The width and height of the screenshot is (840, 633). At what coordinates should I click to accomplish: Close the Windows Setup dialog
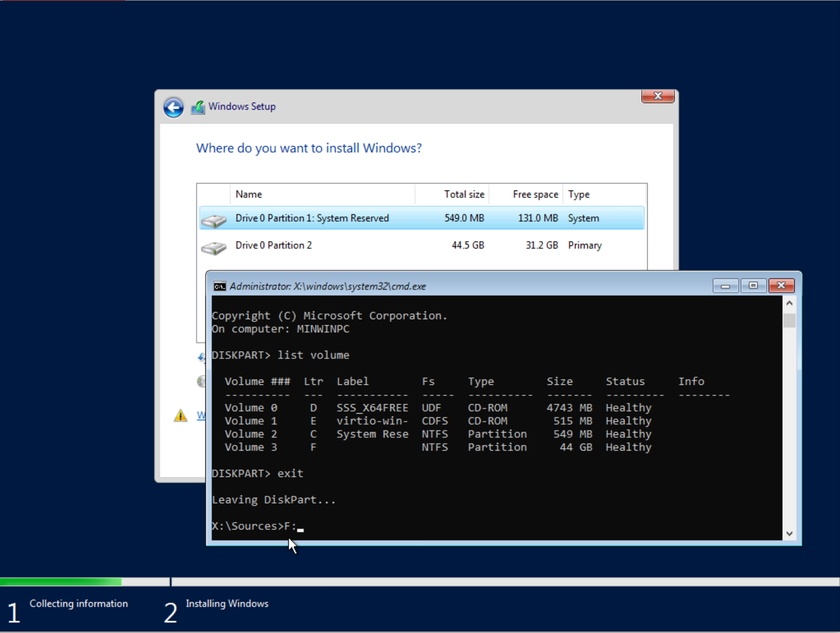(x=658, y=96)
